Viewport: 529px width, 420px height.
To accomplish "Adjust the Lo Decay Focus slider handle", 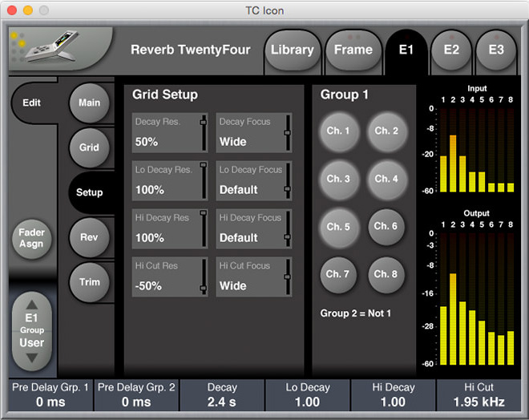I will tap(288, 188).
